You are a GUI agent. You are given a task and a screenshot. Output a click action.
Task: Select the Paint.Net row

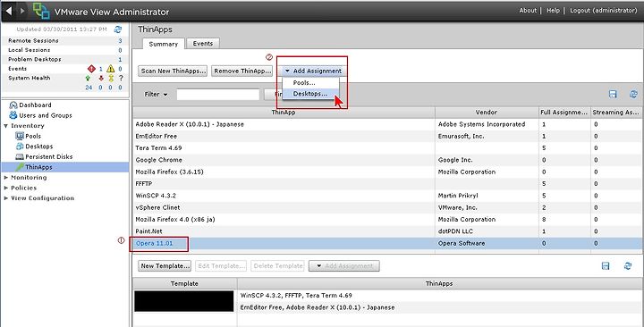(386, 231)
